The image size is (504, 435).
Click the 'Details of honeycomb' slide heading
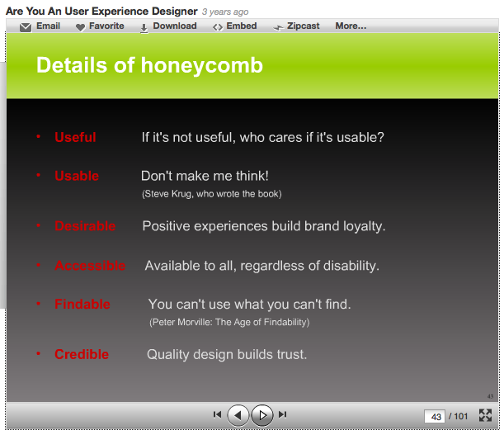(149, 65)
